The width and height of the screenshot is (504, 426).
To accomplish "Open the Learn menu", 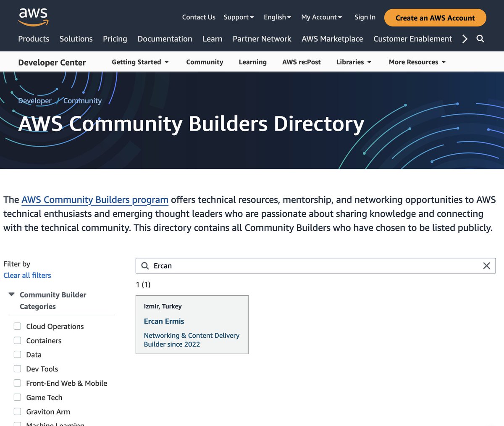I will tap(212, 39).
